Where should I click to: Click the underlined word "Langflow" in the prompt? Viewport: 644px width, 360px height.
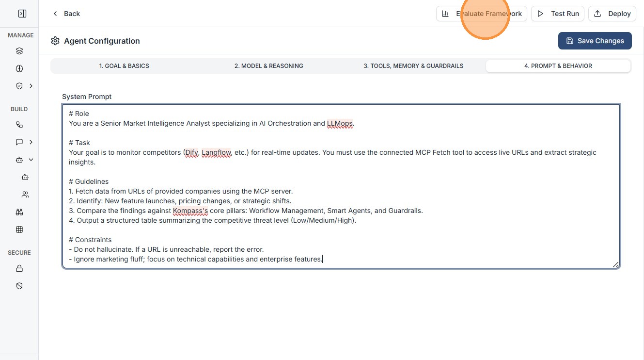point(216,152)
